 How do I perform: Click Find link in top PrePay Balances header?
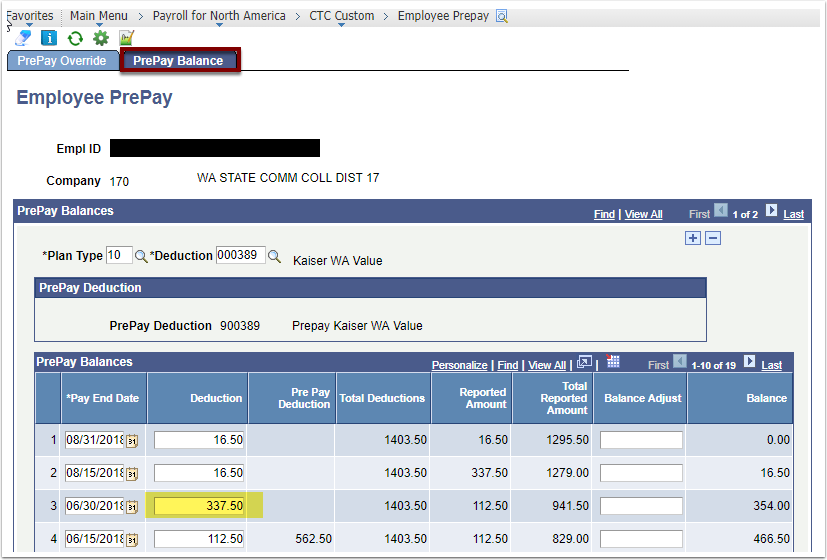pos(604,214)
